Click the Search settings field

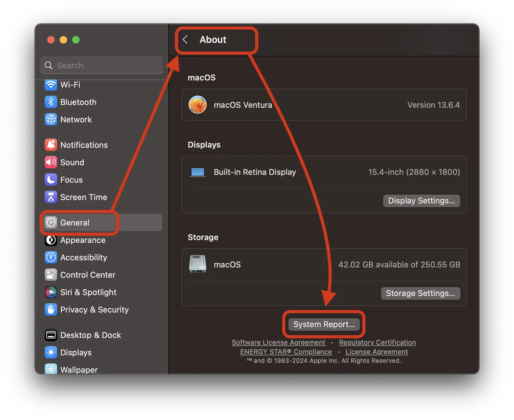pyautogui.click(x=102, y=65)
